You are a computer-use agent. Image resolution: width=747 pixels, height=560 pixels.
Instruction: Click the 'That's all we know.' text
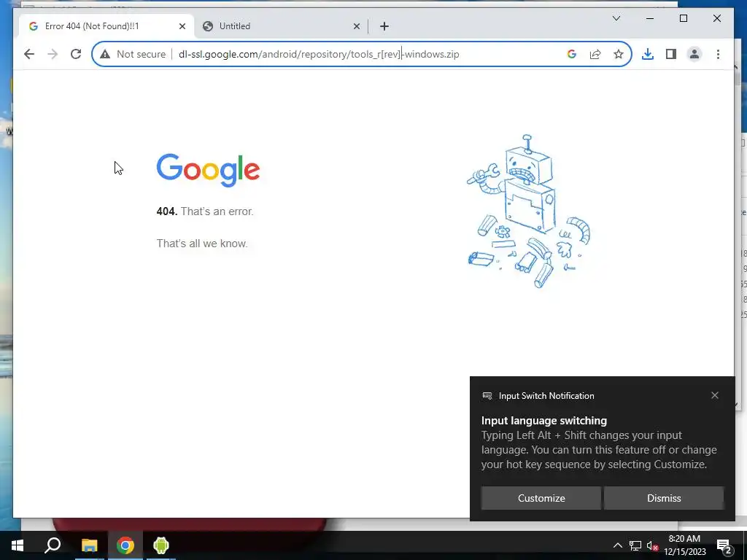click(x=202, y=244)
